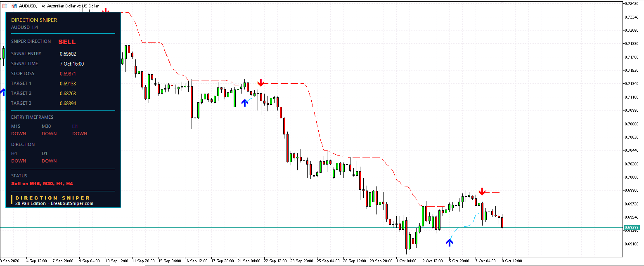Click the 1 Oct 04:00 time axis label
The width and height of the screenshot is (644, 266).
(x=406, y=261)
